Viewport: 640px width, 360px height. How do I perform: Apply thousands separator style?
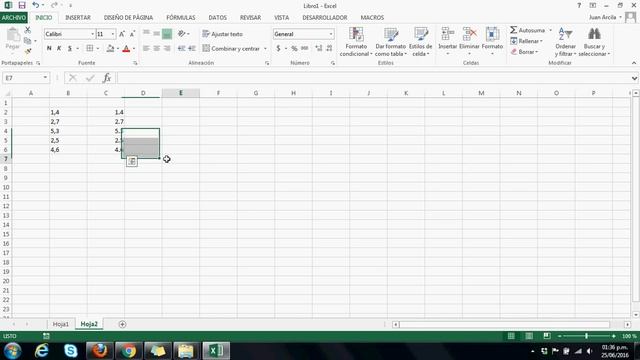[304, 49]
